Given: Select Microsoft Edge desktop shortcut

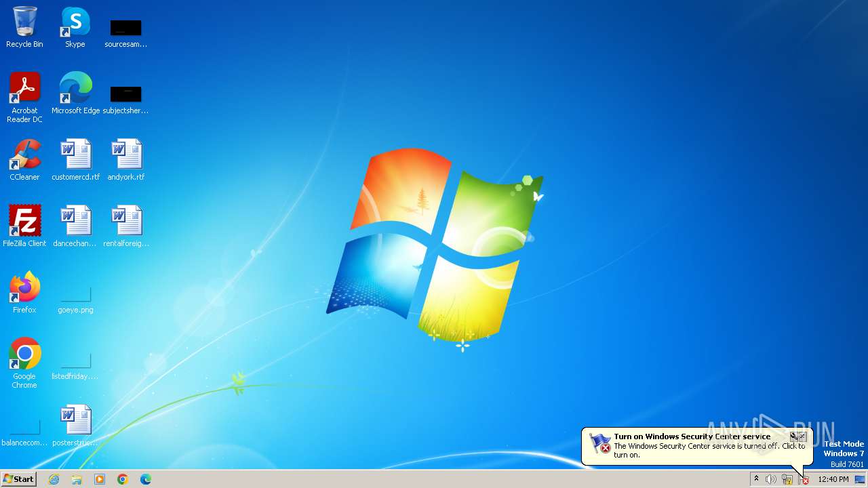Looking at the screenshot, I should point(75,94).
